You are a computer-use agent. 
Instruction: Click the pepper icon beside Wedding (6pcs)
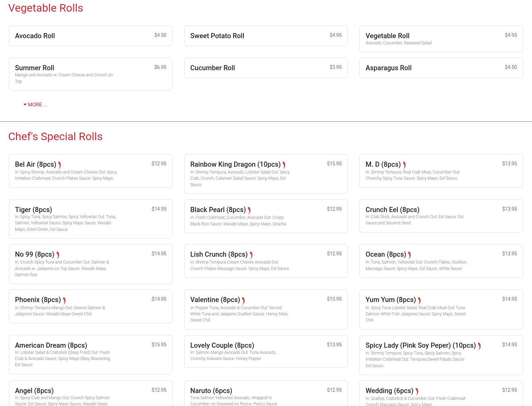click(x=417, y=392)
